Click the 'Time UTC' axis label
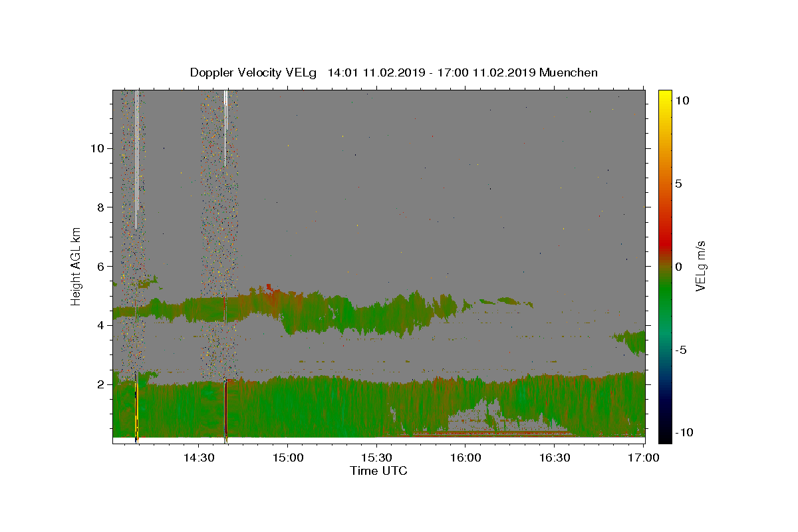Screen dimensions: 798x532 pyautogui.click(x=378, y=471)
